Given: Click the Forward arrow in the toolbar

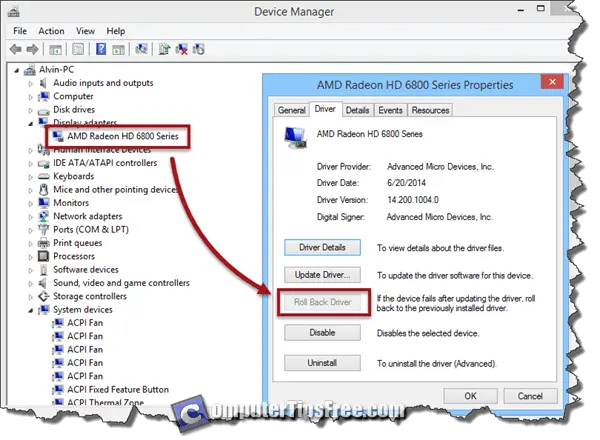Looking at the screenshot, I should (x=32, y=49).
